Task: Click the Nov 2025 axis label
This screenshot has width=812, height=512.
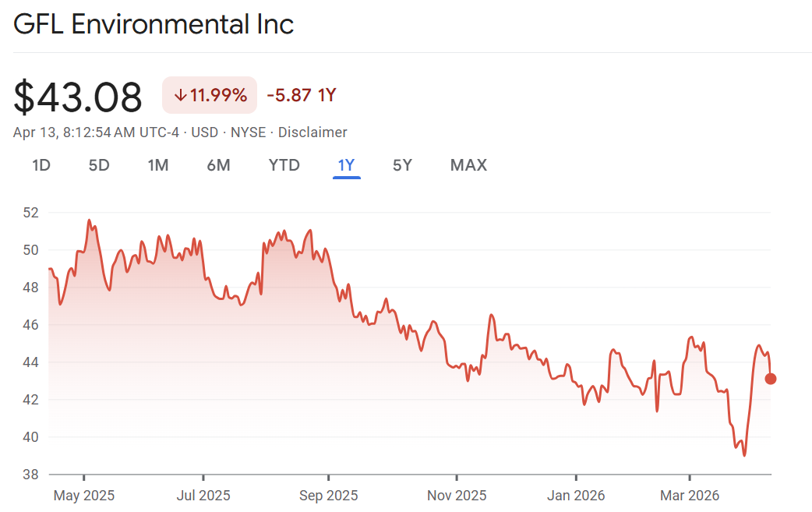Action: coord(457,496)
